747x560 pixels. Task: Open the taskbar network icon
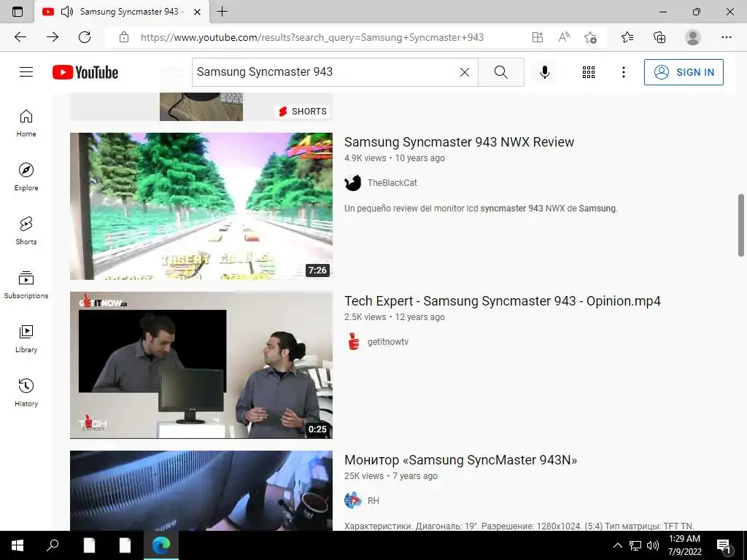pos(635,545)
